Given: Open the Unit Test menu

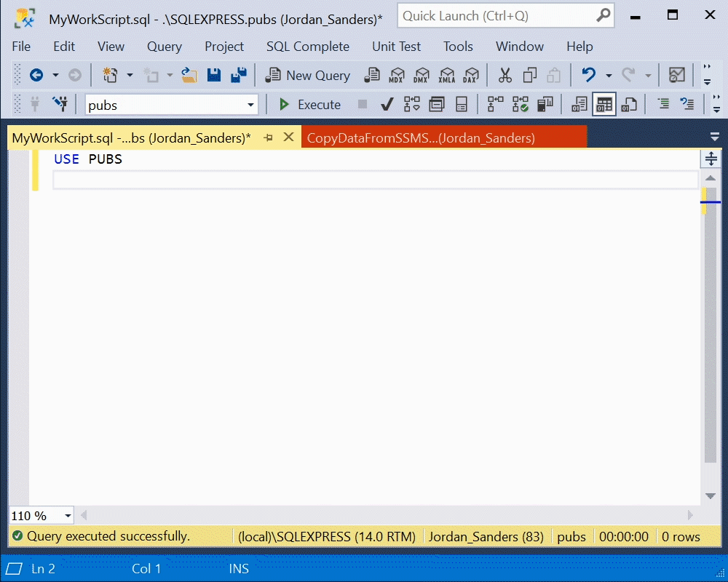Looking at the screenshot, I should pos(396,47).
